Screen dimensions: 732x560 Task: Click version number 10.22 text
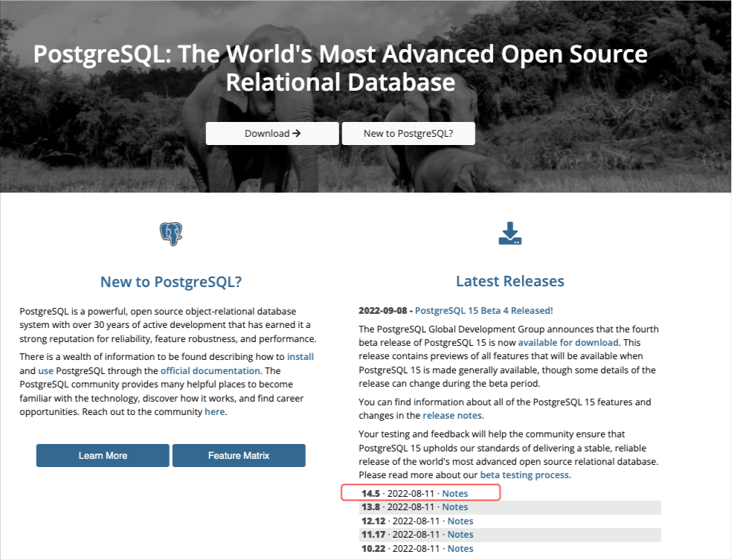373,548
